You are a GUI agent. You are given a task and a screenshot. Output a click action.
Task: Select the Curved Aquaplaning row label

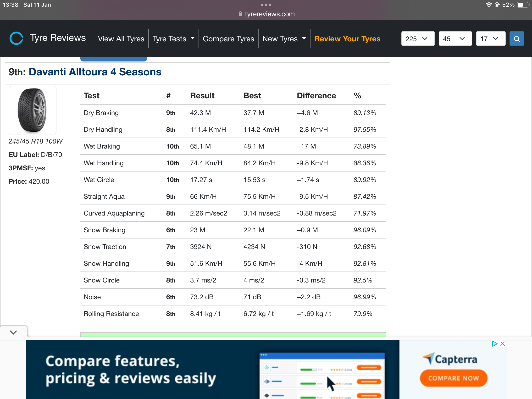(114, 213)
